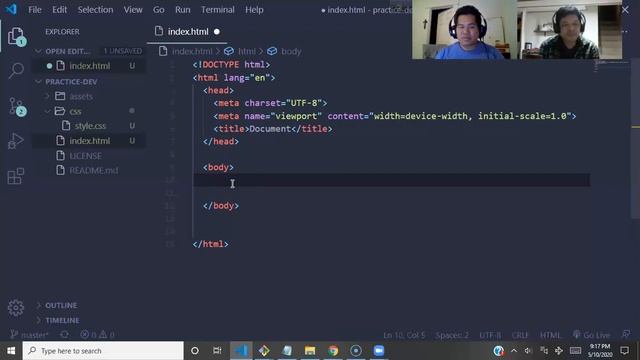Open errors and warnings count in status bar
640x360 pixels.
(x=97, y=335)
